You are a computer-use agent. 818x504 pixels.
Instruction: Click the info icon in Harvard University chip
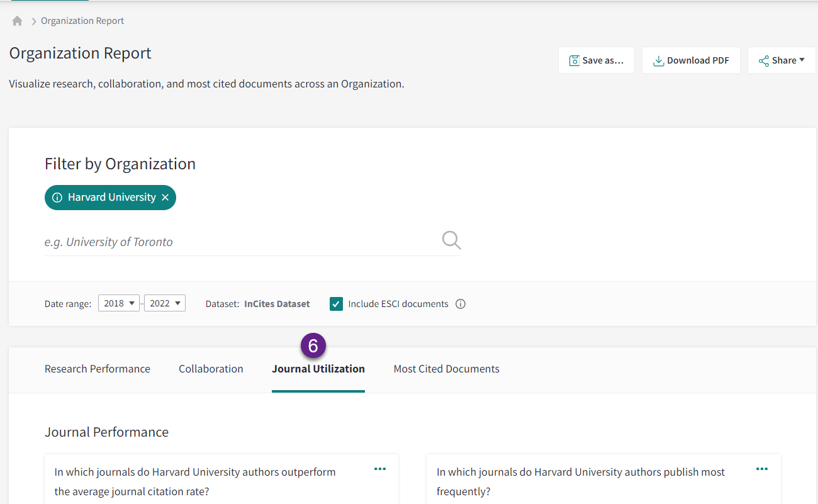pyautogui.click(x=57, y=198)
